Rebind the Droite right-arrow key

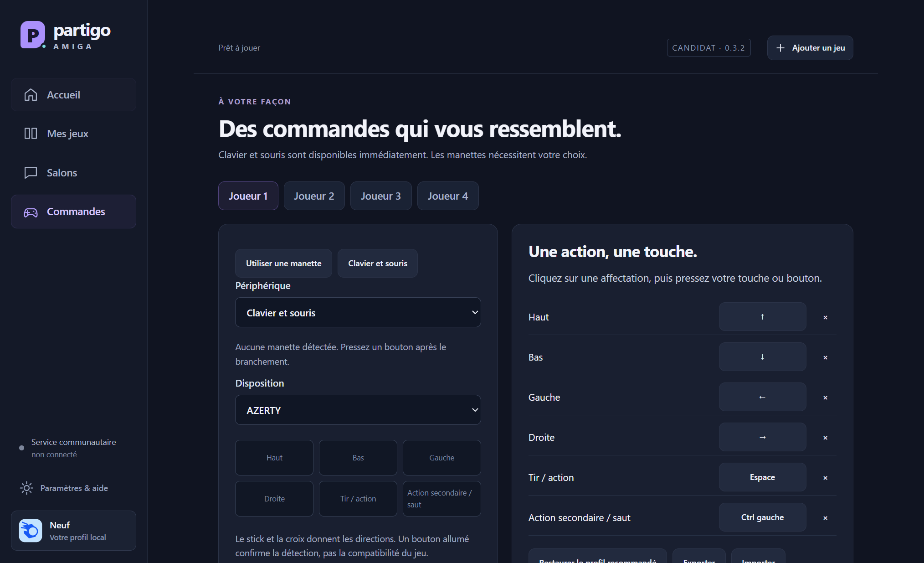pos(763,437)
